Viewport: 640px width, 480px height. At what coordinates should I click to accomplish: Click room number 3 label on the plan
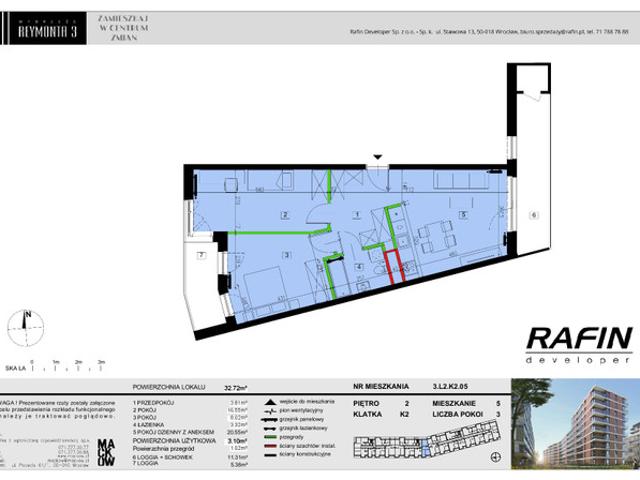tap(287, 255)
